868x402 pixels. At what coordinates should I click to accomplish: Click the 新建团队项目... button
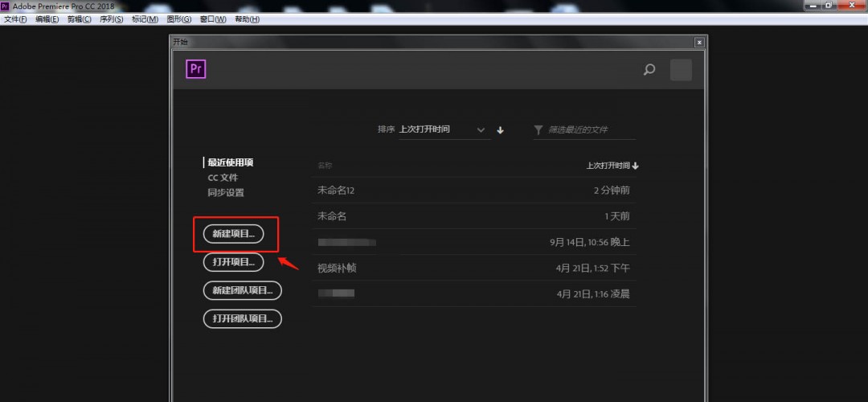pos(243,291)
